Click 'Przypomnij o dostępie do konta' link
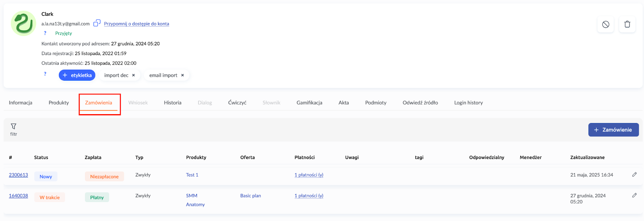The height and width of the screenshot is (221, 644). coord(136,24)
